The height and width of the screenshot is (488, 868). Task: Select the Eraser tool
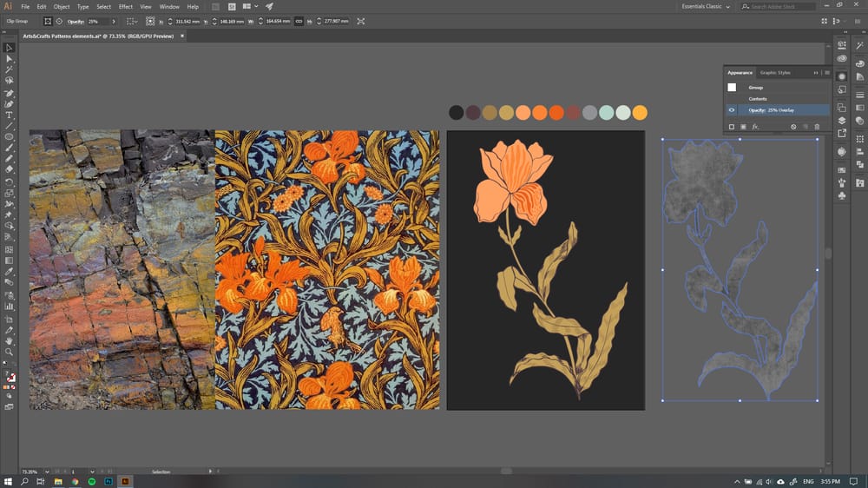coord(9,169)
